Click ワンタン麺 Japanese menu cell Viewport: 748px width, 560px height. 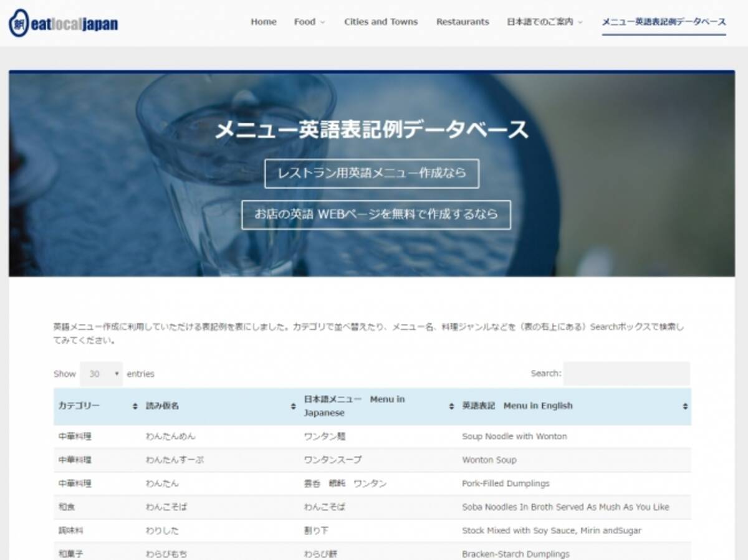click(324, 437)
